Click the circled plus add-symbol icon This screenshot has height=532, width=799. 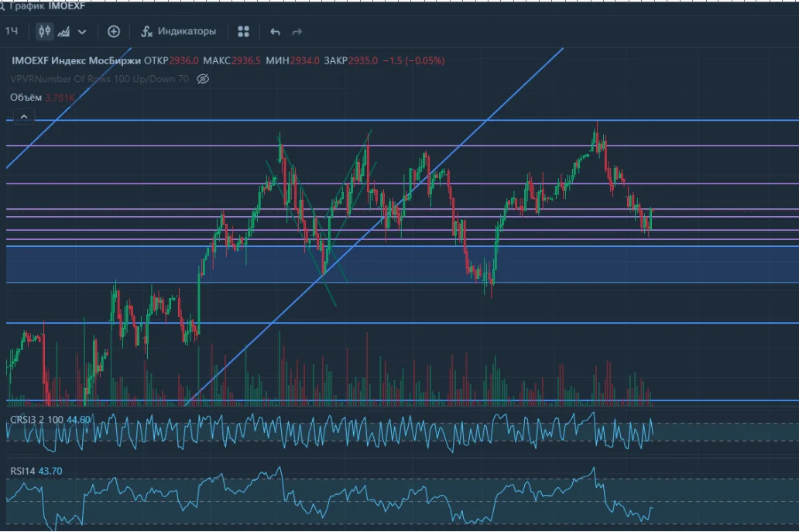114,32
